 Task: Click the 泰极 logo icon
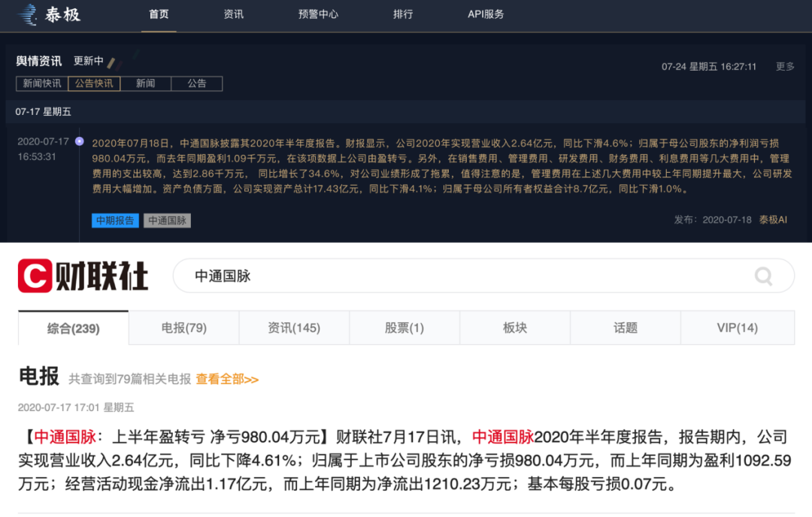tap(28, 14)
